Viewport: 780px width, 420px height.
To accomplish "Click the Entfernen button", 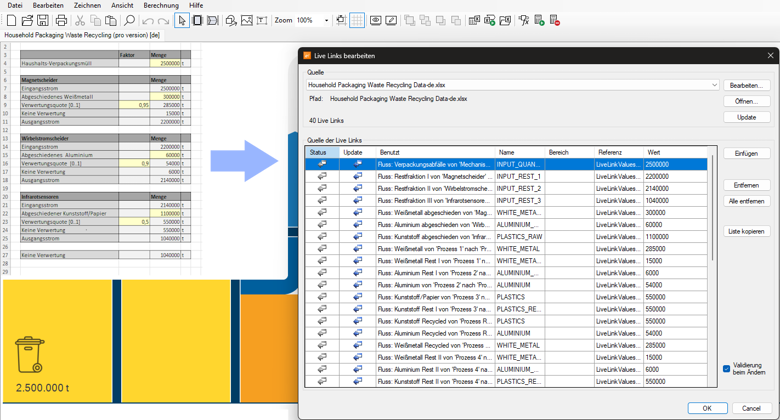I will [747, 185].
